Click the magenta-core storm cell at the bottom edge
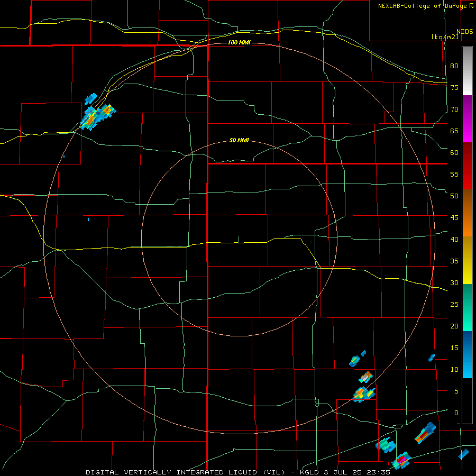476x476 pixels. tap(401, 460)
